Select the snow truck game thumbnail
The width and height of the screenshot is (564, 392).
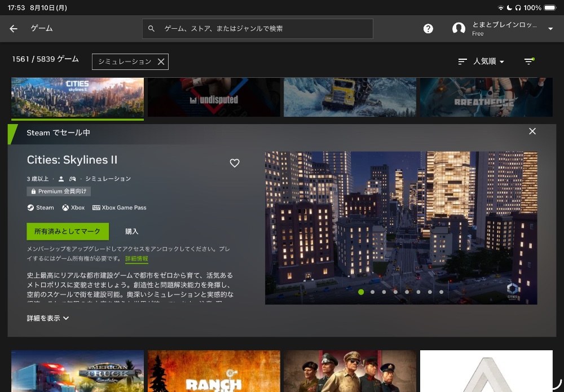pyautogui.click(x=350, y=97)
